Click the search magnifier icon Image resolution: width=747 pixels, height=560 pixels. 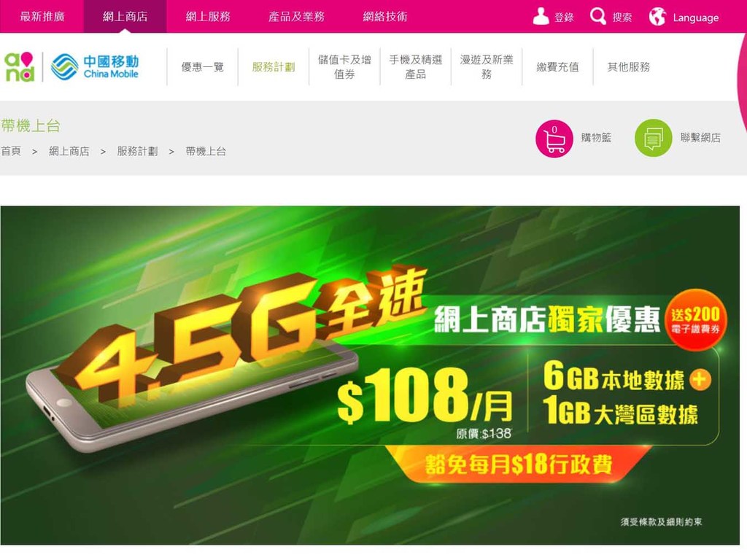pyautogui.click(x=598, y=16)
